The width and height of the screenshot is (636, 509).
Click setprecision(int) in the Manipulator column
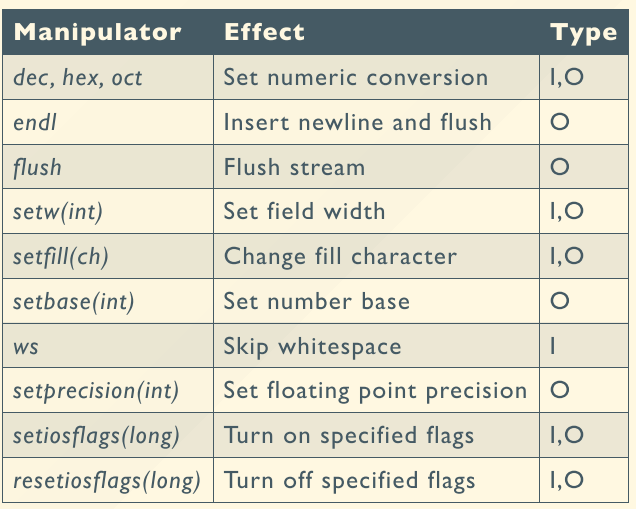click(x=96, y=391)
